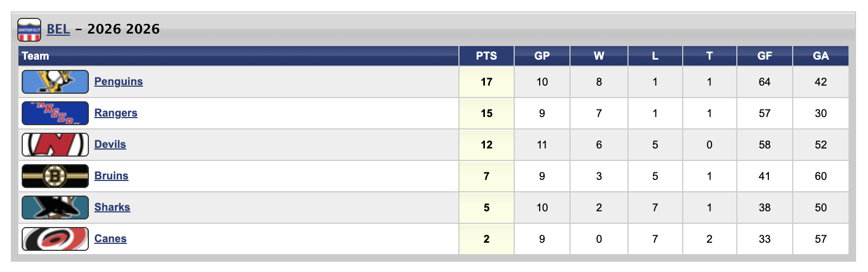Select the GP column header
The width and height of the screenshot is (868, 272).
click(542, 56)
